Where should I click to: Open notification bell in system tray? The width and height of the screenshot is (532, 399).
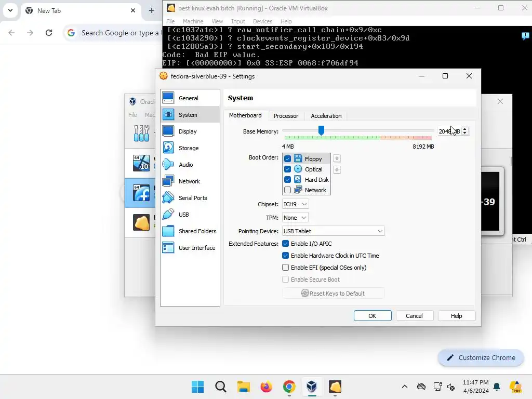click(x=497, y=387)
